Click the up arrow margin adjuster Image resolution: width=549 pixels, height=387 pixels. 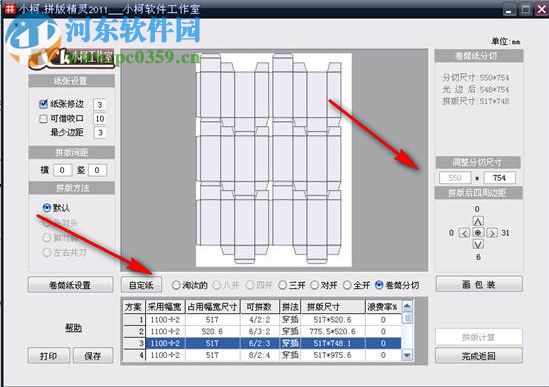click(478, 221)
